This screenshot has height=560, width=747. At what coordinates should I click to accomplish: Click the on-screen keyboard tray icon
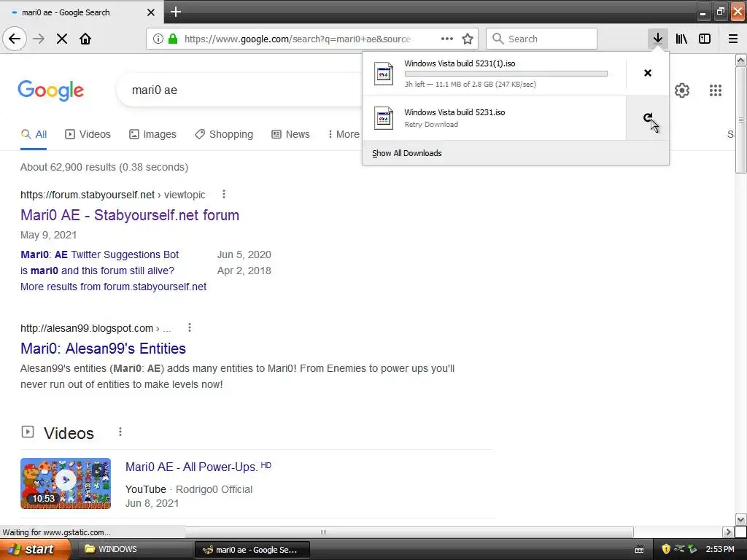coord(639,550)
